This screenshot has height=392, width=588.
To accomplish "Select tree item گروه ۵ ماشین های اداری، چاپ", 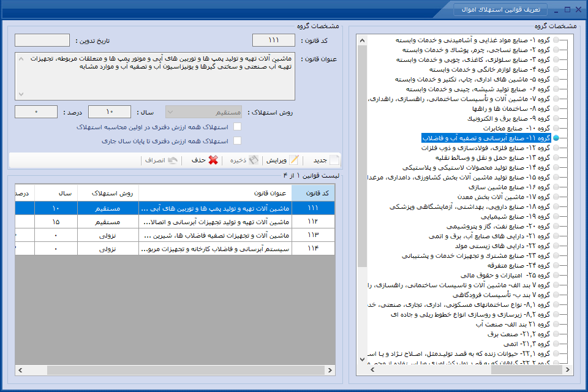I will [472, 80].
